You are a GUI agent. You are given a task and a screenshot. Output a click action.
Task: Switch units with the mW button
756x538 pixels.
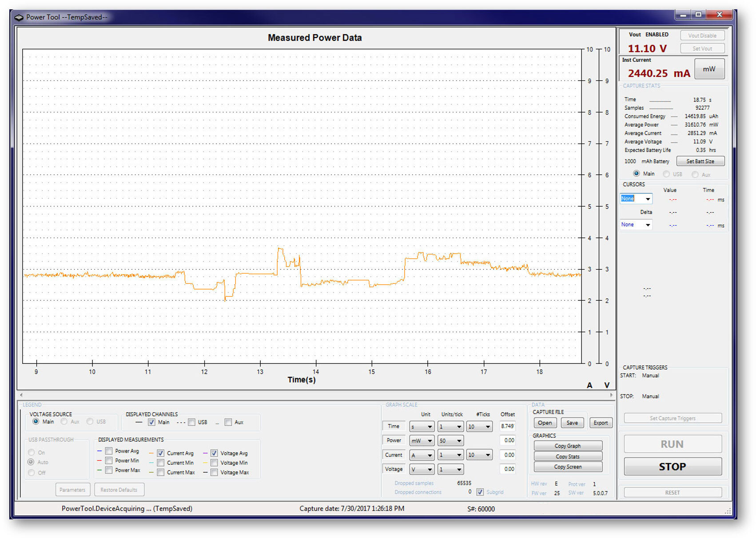(x=709, y=69)
